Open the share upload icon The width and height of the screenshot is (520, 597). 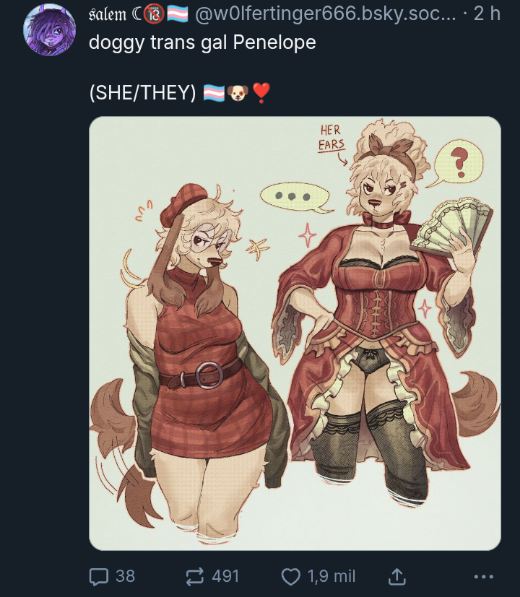pos(397,576)
